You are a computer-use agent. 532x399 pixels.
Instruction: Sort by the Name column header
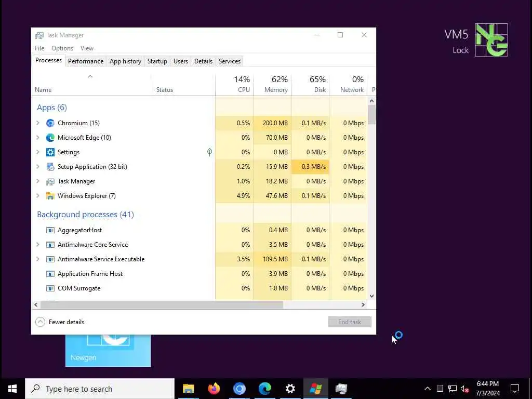click(92, 84)
